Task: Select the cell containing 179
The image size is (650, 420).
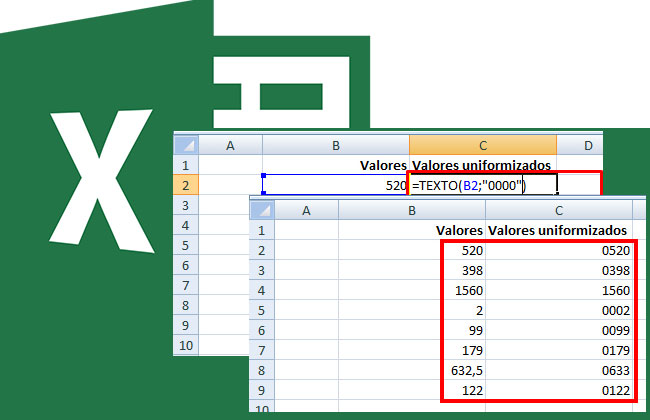Action: point(412,350)
